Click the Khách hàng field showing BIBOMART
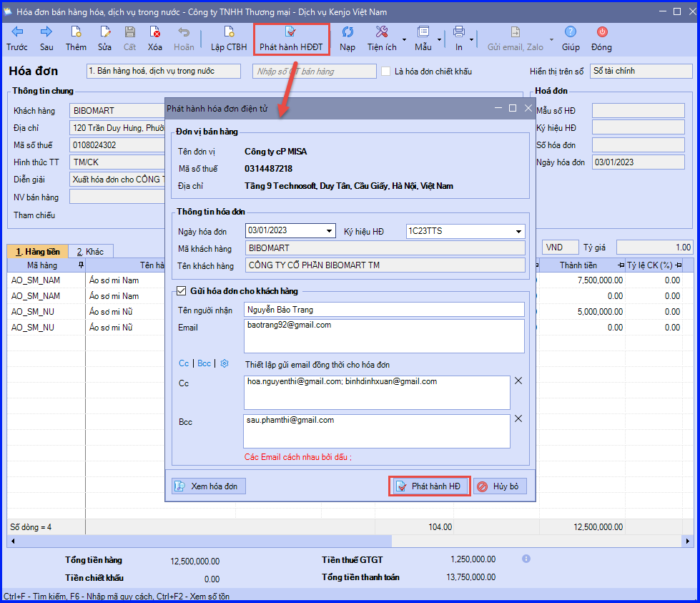The image size is (700, 603). 117,111
